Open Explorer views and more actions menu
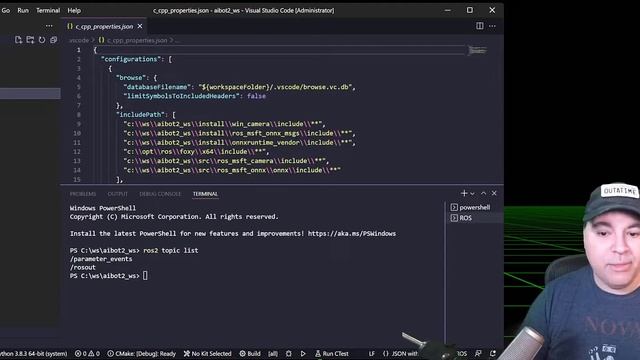This screenshot has width=640, height=360. pos(49,26)
